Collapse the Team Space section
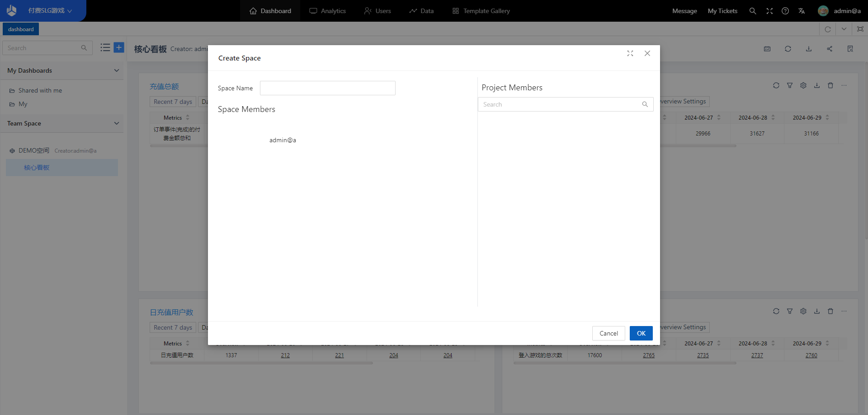Image resolution: width=868 pixels, height=415 pixels. (116, 123)
